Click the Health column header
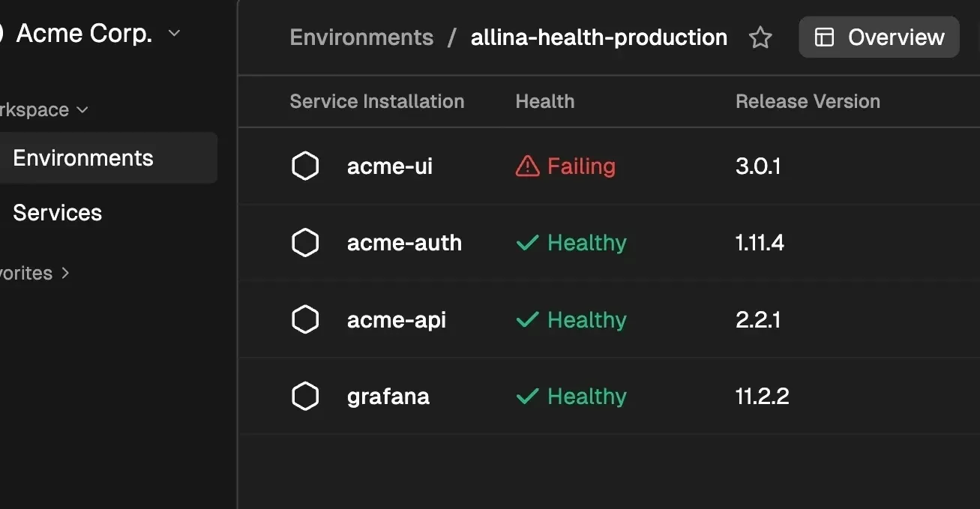Screen dimensions: 980x509 click(x=545, y=102)
